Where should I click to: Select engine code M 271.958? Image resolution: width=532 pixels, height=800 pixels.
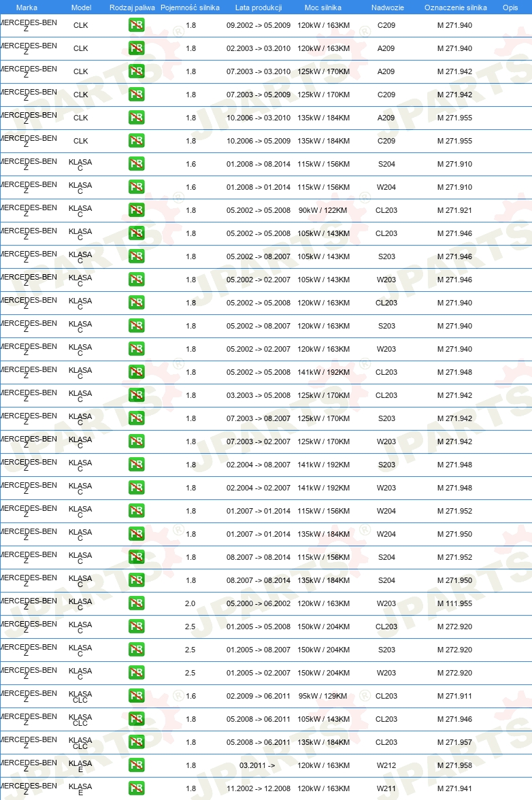point(454,765)
